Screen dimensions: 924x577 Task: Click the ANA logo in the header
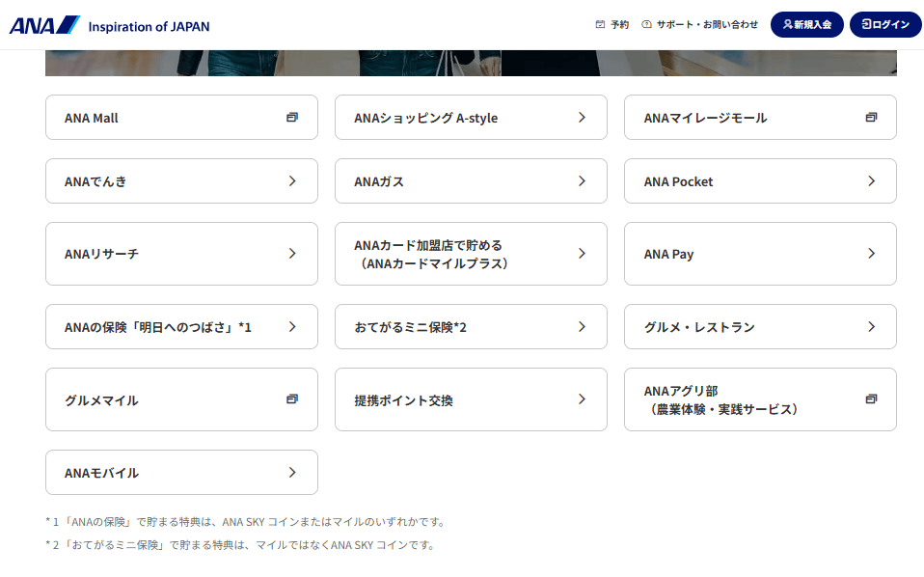click(x=44, y=25)
